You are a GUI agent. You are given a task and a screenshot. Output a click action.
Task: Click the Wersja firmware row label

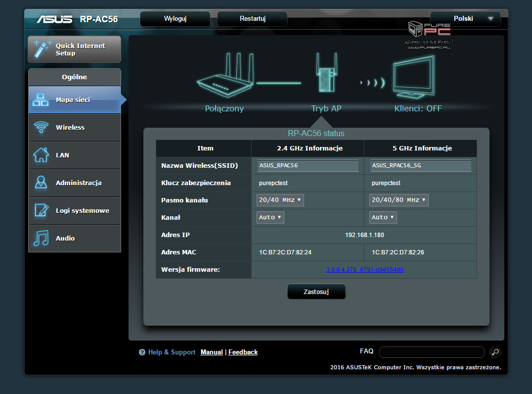tap(190, 269)
